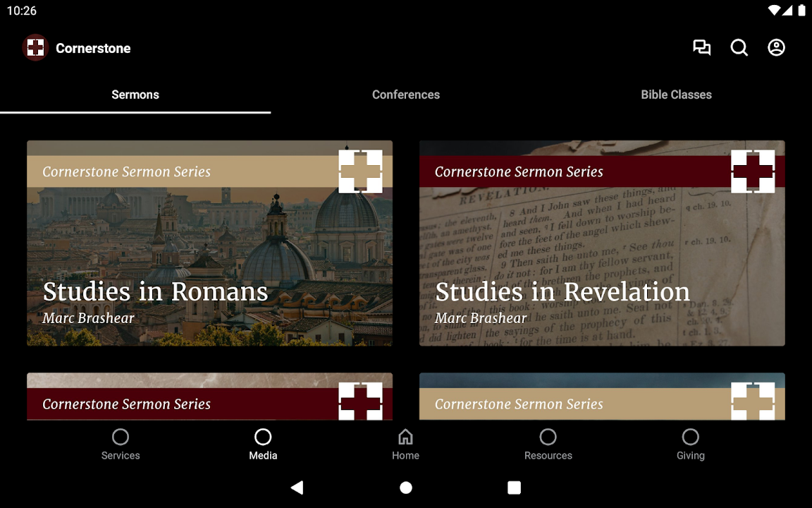Image resolution: width=812 pixels, height=508 pixels.
Task: Open the user profile account icon
Action: (x=776, y=48)
